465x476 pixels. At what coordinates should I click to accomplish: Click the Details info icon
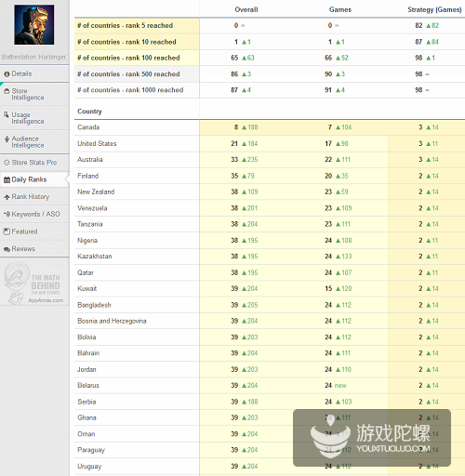7,74
